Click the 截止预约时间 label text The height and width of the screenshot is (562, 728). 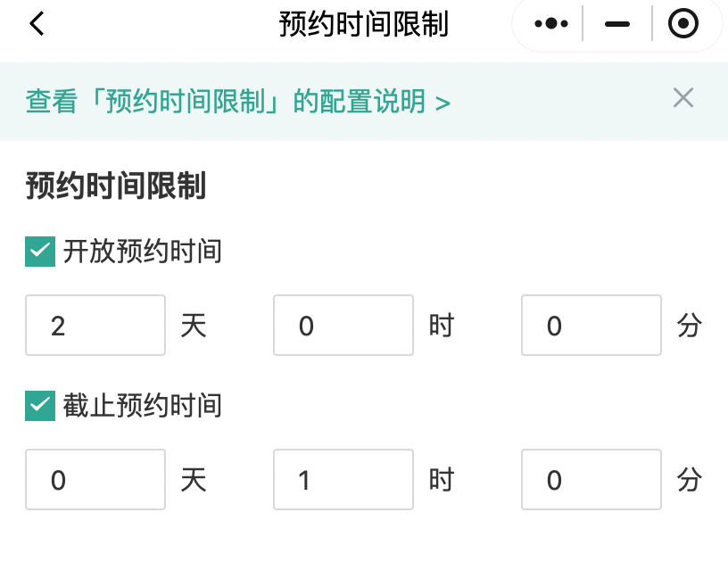(142, 406)
